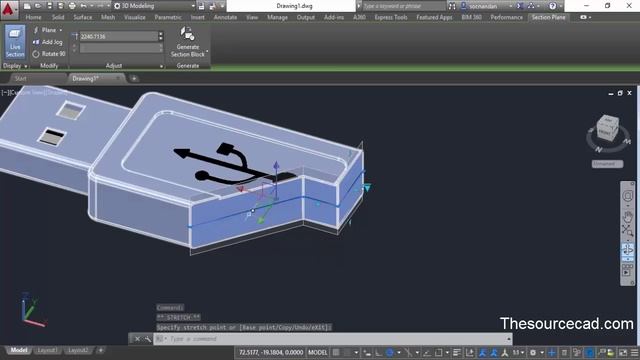Click the Rotate 90 tool

tap(49, 53)
